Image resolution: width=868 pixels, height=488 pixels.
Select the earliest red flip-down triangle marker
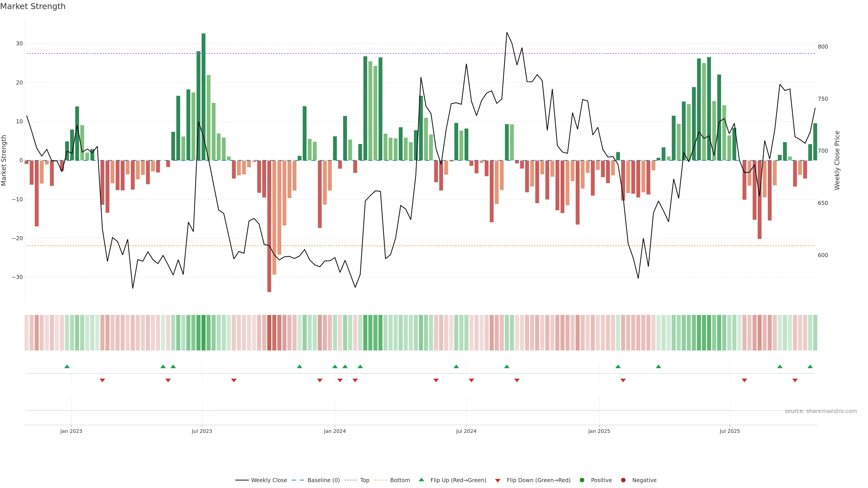[x=102, y=380]
